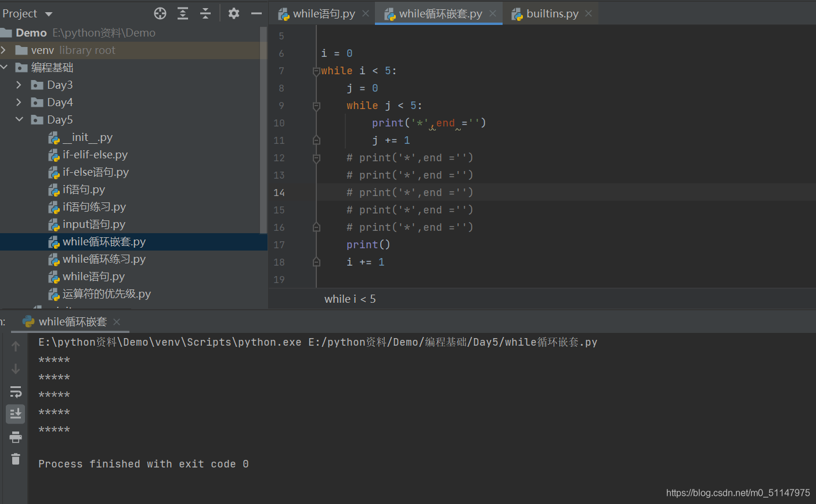Fold the comment block at line 12

click(x=316, y=158)
